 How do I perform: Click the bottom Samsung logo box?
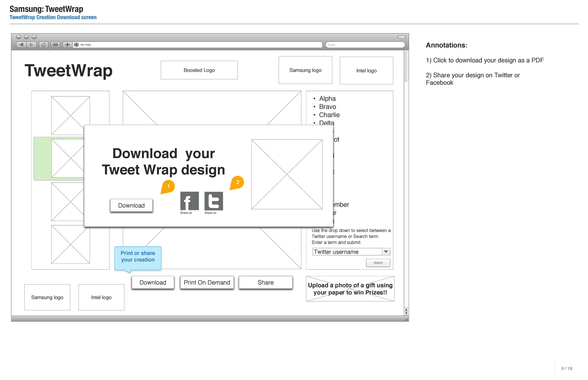click(x=47, y=297)
